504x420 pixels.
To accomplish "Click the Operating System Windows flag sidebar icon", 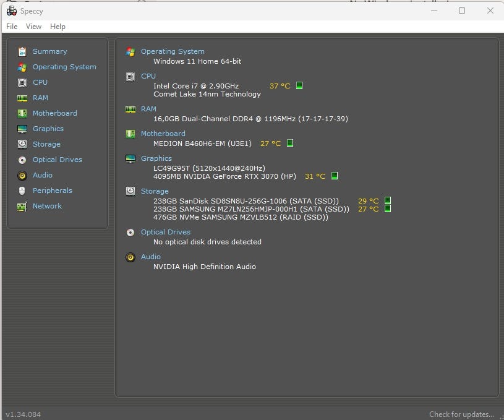I will point(22,67).
